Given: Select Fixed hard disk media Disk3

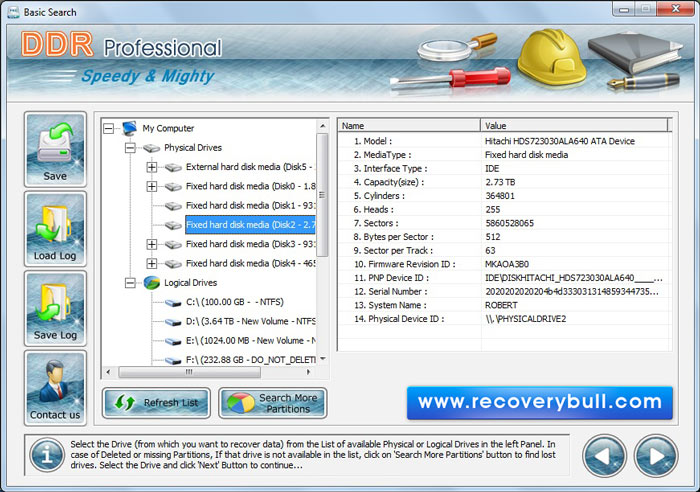Looking at the screenshot, I should pos(250,244).
